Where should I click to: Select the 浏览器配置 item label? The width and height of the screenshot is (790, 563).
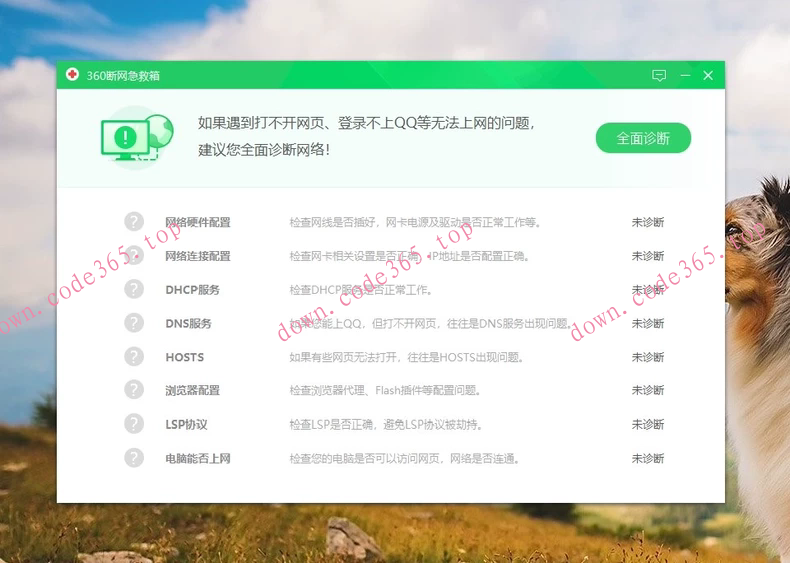pyautogui.click(x=192, y=390)
